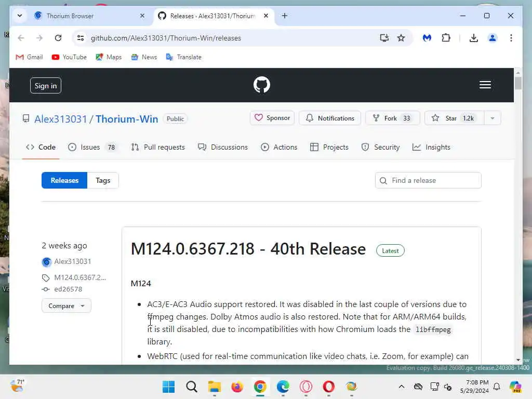
Task: Fork the repository
Action: tap(393, 118)
